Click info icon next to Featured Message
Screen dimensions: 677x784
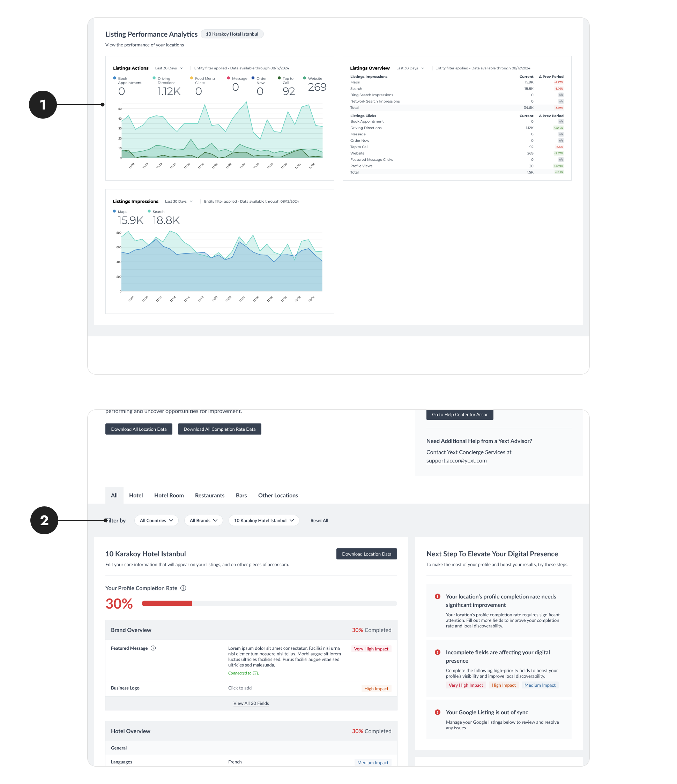[x=153, y=648]
